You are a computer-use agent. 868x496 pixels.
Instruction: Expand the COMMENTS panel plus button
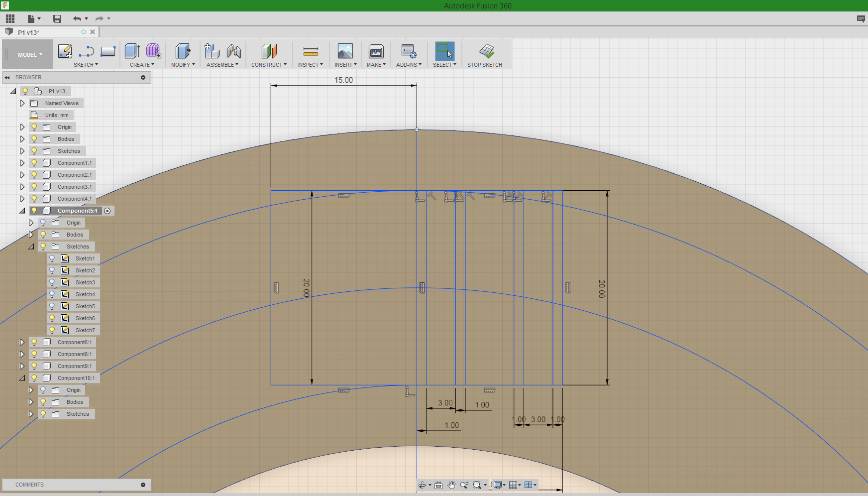pyautogui.click(x=143, y=485)
